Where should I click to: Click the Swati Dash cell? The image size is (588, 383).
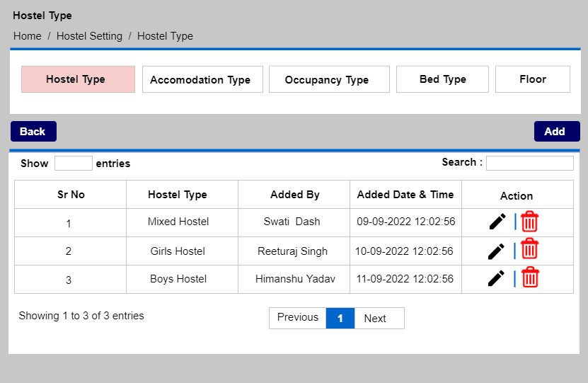[294, 222]
